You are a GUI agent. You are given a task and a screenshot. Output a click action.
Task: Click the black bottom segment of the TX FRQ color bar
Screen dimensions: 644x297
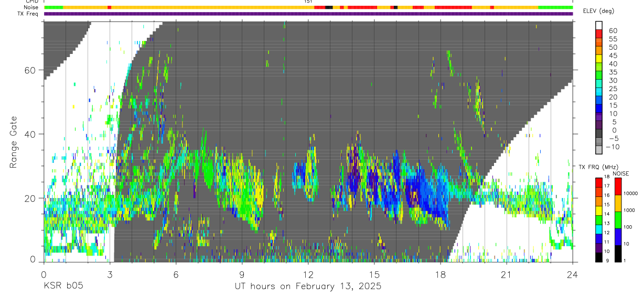click(x=599, y=257)
